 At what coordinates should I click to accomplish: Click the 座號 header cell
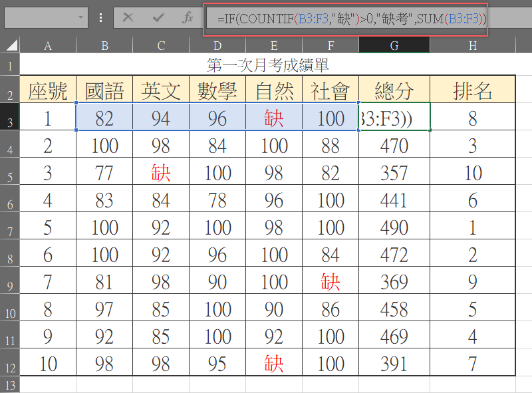48,90
